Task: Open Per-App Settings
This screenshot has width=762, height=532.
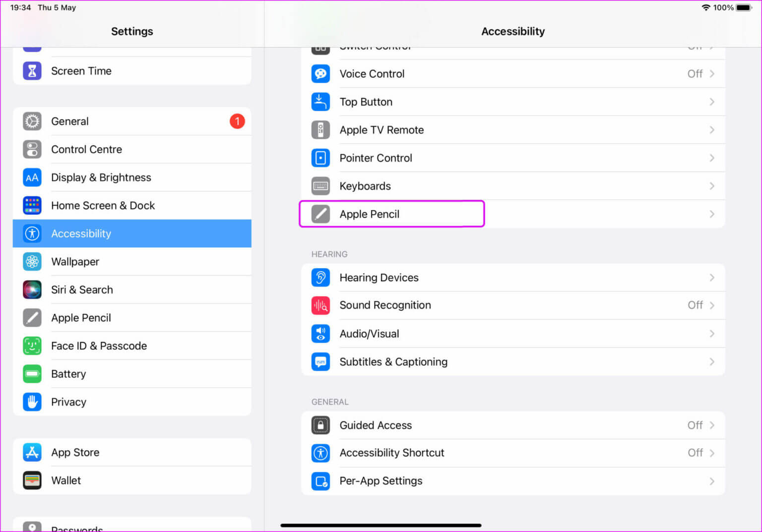Action: pyautogui.click(x=513, y=481)
